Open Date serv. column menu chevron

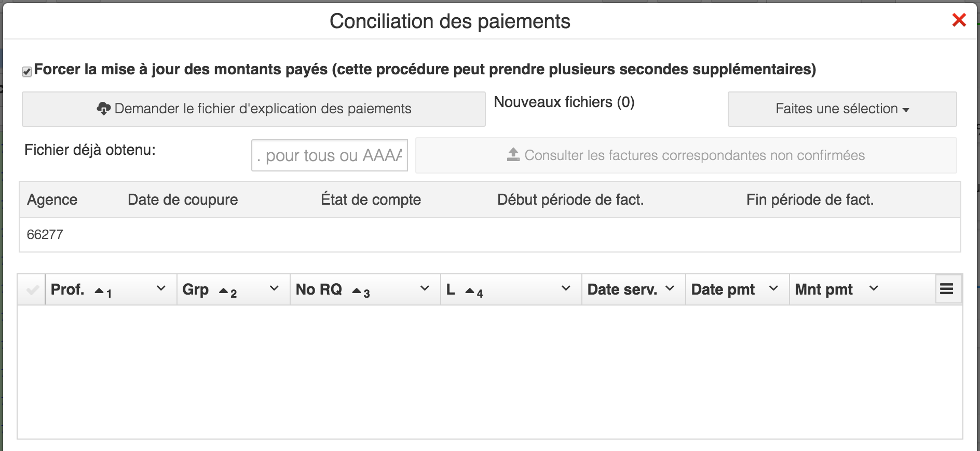coord(670,288)
